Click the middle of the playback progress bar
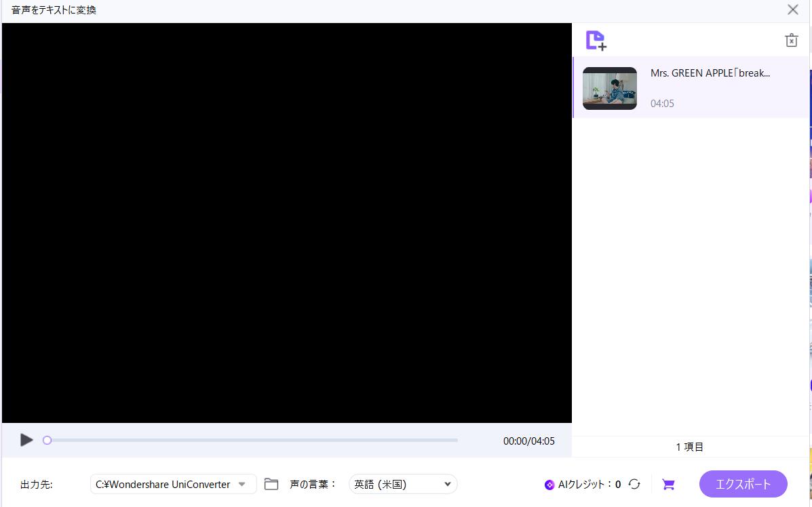 (251, 440)
